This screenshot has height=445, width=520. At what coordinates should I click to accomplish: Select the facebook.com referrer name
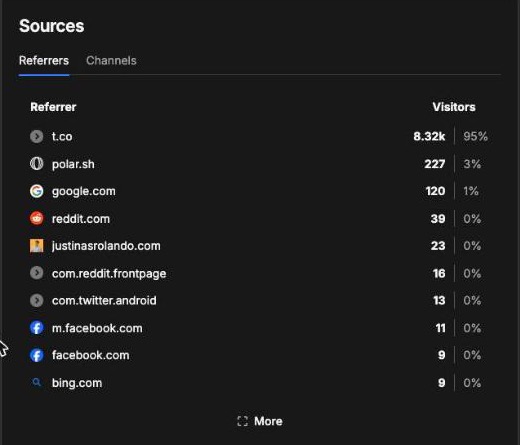click(x=90, y=355)
